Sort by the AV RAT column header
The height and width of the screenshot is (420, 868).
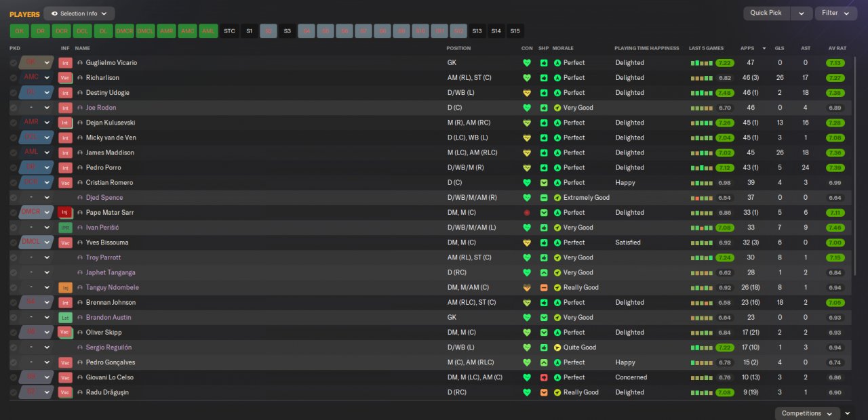tap(837, 48)
